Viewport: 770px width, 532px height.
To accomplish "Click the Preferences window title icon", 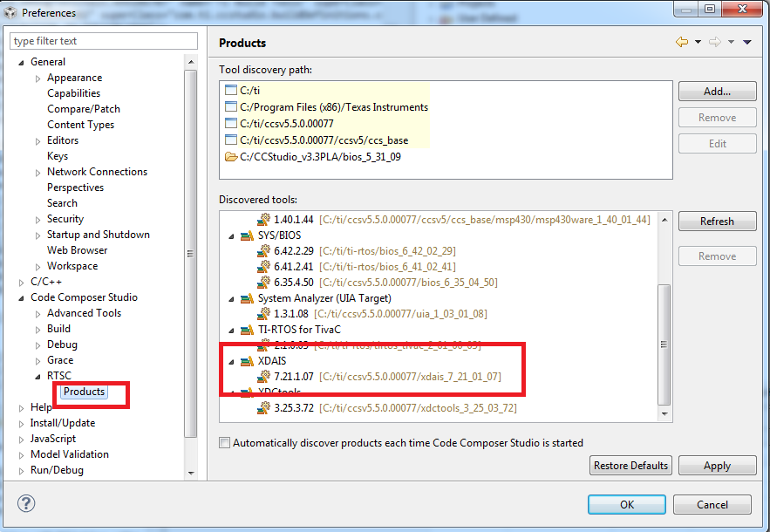I will [10, 12].
